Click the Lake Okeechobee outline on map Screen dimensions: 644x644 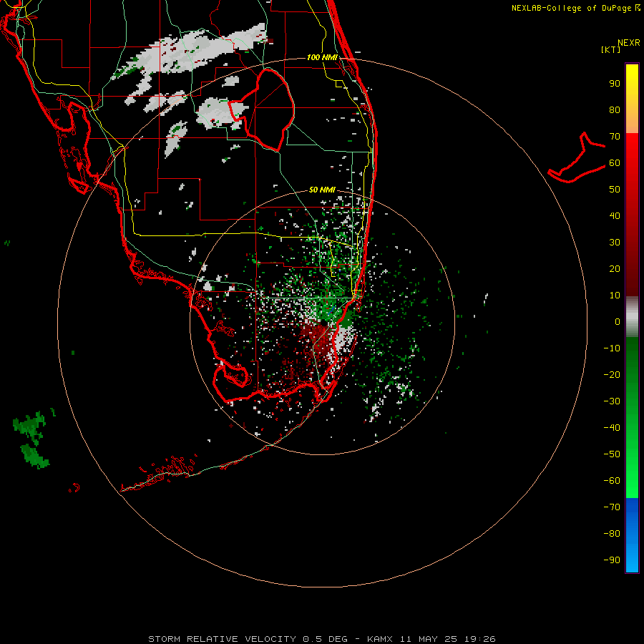click(x=262, y=109)
